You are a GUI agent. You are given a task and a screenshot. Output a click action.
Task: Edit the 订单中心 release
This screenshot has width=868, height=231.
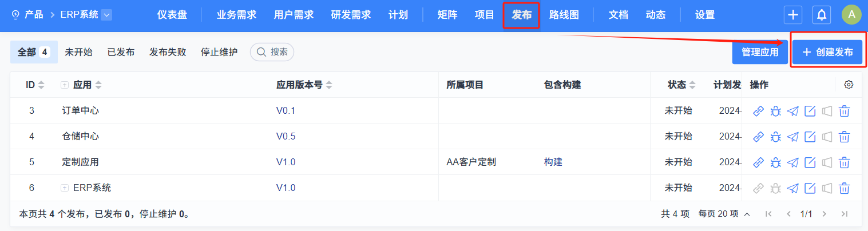tap(810, 111)
